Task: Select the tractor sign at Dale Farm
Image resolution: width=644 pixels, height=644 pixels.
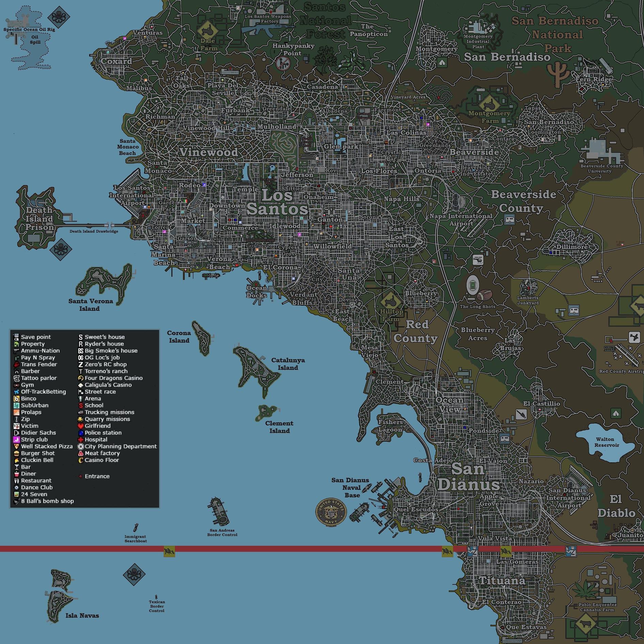Action: tap(207, 31)
